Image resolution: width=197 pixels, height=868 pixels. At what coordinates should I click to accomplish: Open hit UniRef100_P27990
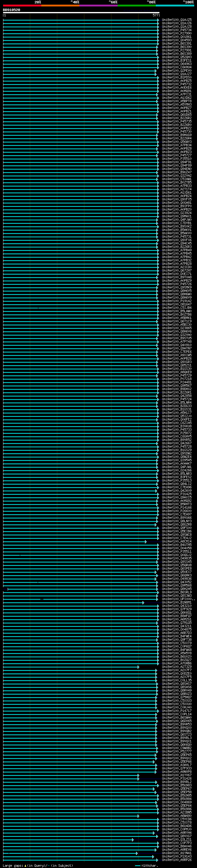pos(177,33)
